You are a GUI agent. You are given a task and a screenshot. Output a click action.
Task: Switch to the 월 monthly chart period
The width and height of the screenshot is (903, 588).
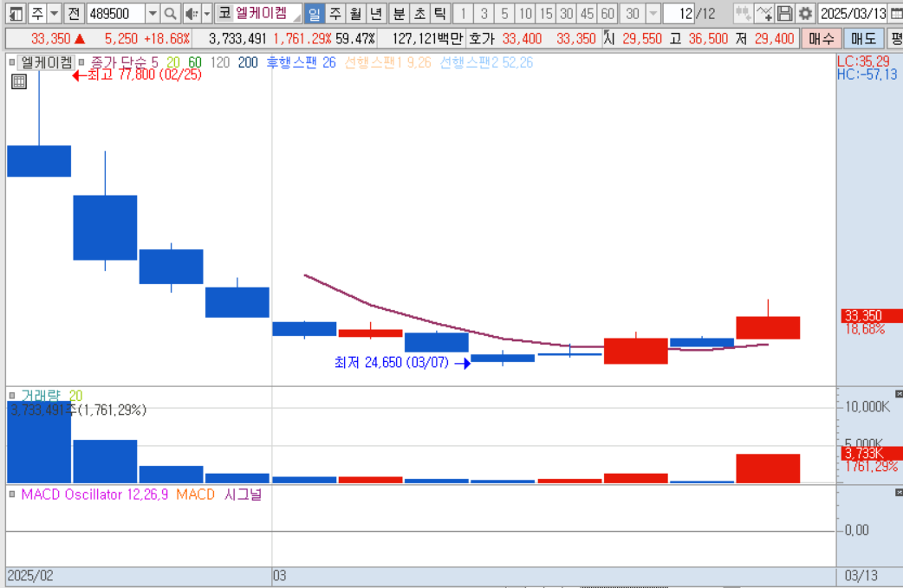[x=355, y=13]
